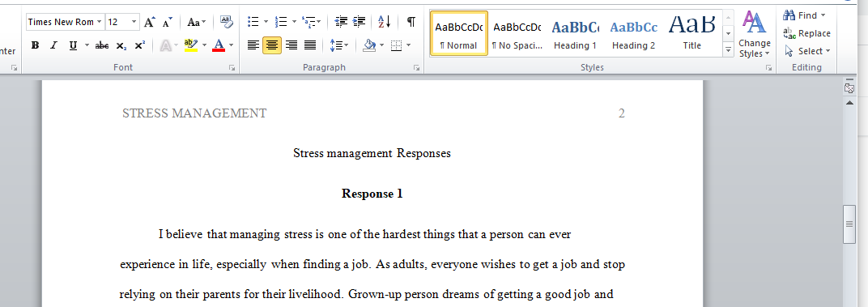Expand Styles gallery More button

coord(729,50)
